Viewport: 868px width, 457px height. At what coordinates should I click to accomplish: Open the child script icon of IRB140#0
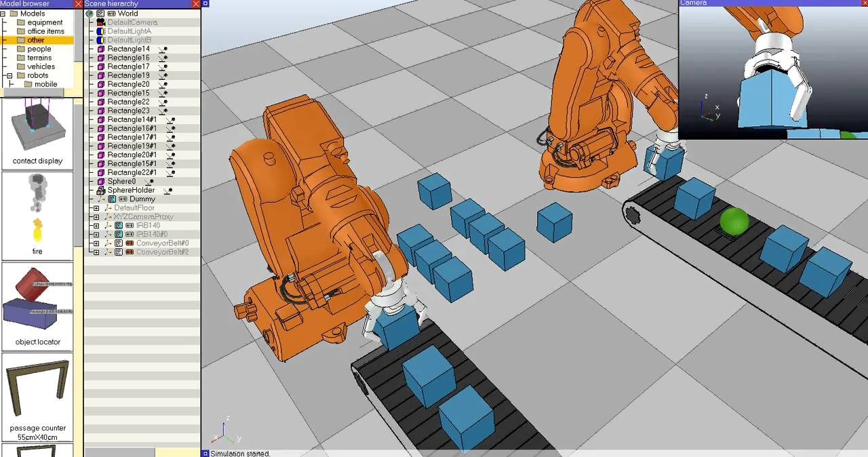click(119, 234)
